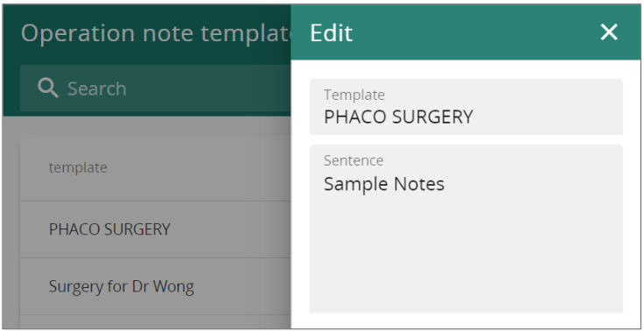Click the white margin below the Sentence box
This screenshot has width=644, height=331.
466,320
